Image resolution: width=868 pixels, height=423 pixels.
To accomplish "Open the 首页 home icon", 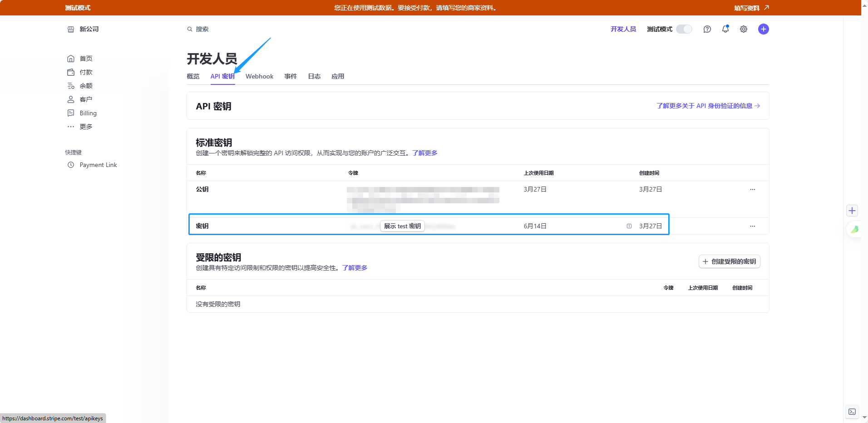I will [71, 59].
